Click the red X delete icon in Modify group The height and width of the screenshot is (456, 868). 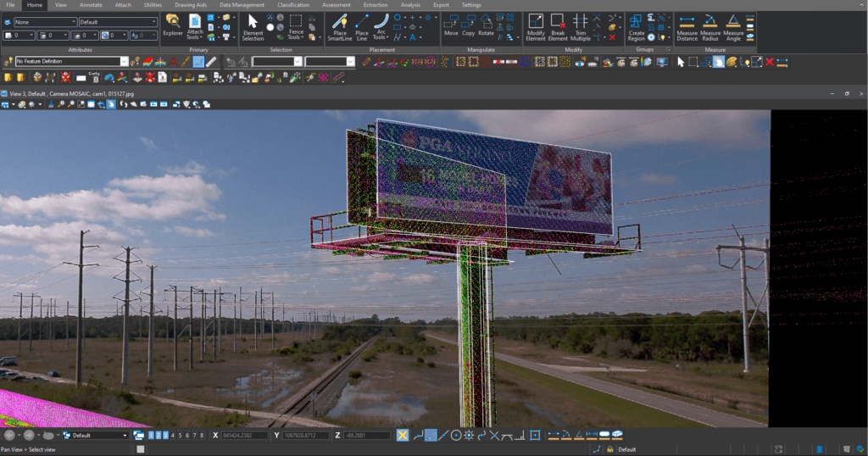[x=612, y=37]
